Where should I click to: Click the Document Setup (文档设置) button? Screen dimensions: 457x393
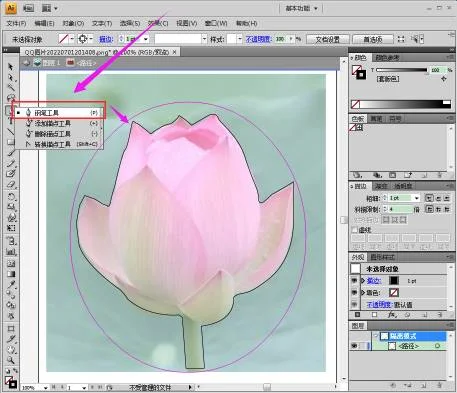coord(327,39)
